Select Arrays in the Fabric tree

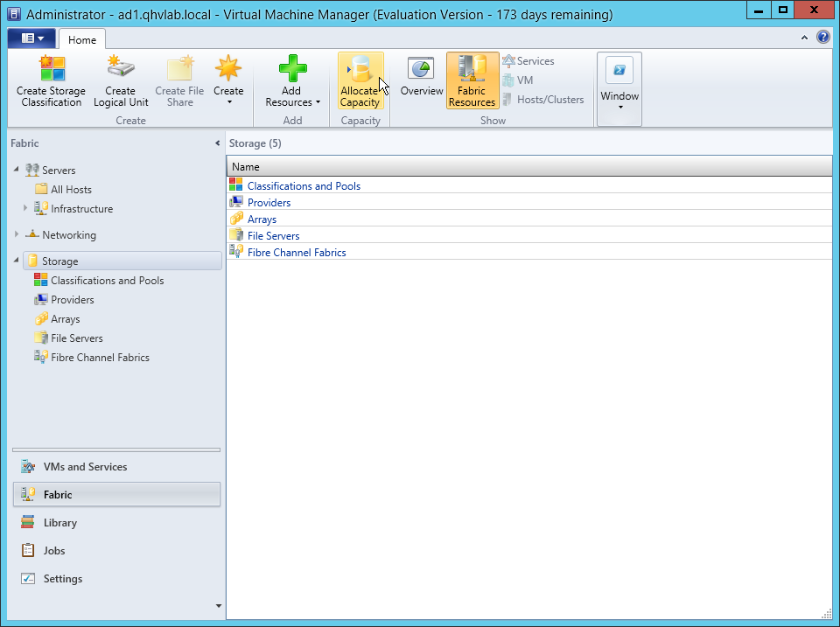click(66, 319)
